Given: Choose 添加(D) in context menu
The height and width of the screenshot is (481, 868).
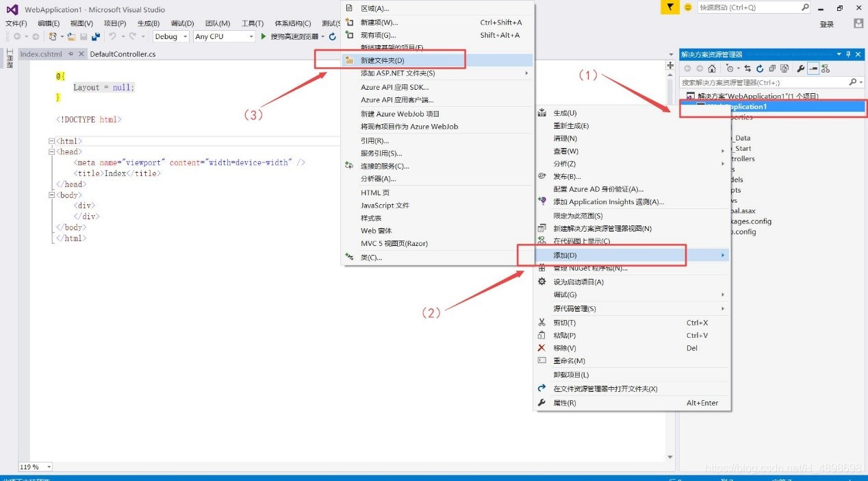Looking at the screenshot, I should click(632, 256).
